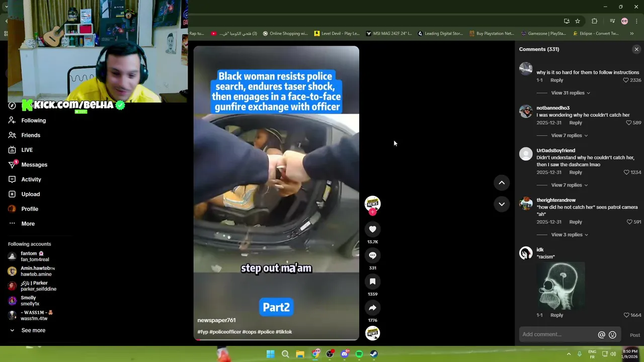Open Messages in the sidebar
This screenshot has height=362, width=644.
34,165
